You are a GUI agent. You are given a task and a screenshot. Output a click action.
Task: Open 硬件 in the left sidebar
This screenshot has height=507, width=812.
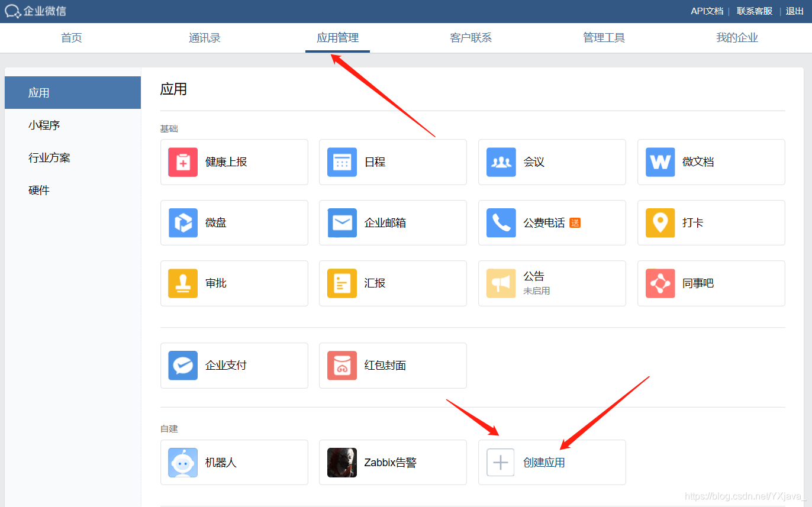(73, 190)
